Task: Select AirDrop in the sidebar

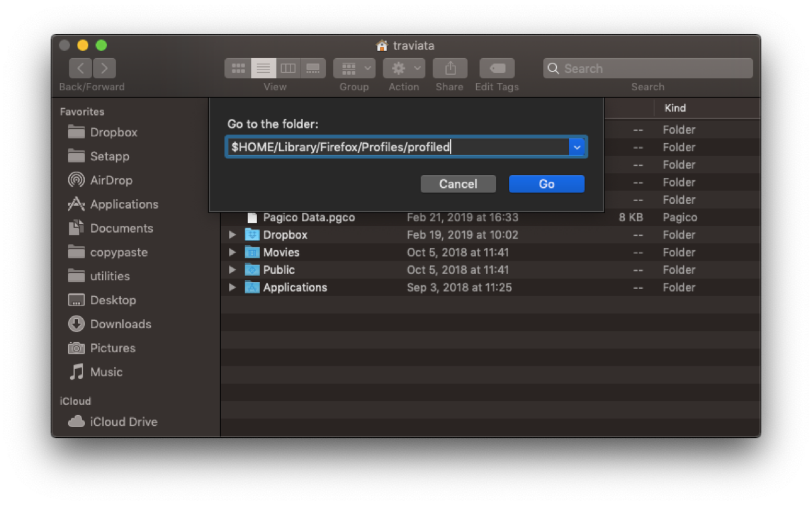Action: pos(101,180)
